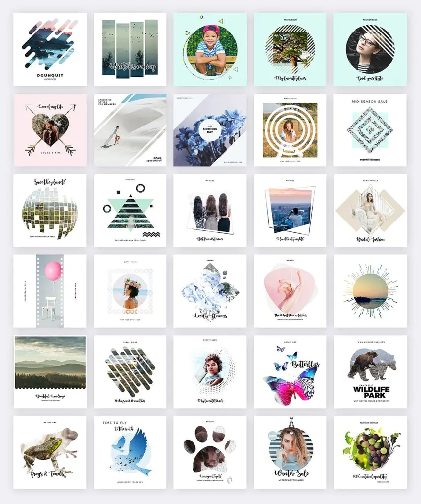421x504 pixels.
Task: Select the pink balloon film strip template
Action: (50, 291)
